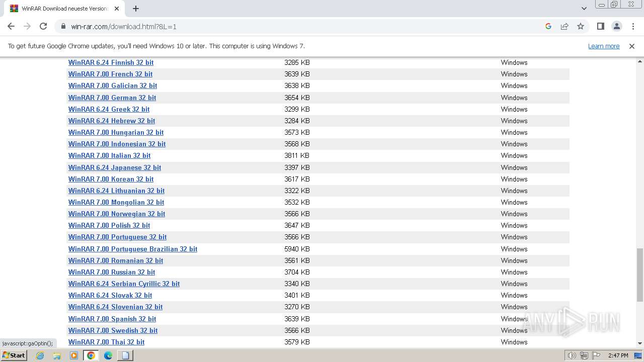
Task: Bookmark this page with the star
Action: click(x=581, y=26)
